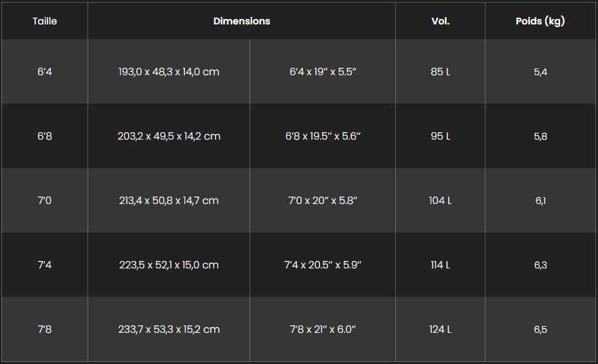
Task: Click the 124 L volume cell
Action: [x=440, y=329]
